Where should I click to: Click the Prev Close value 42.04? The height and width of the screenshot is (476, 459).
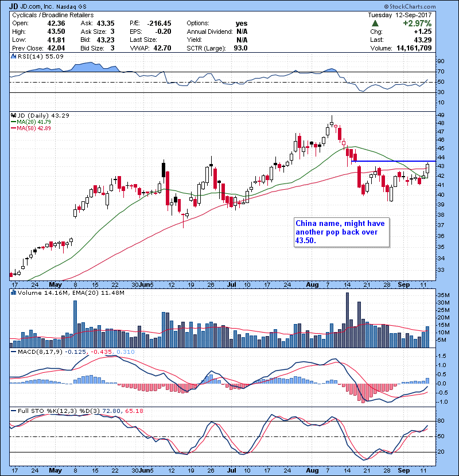56,48
